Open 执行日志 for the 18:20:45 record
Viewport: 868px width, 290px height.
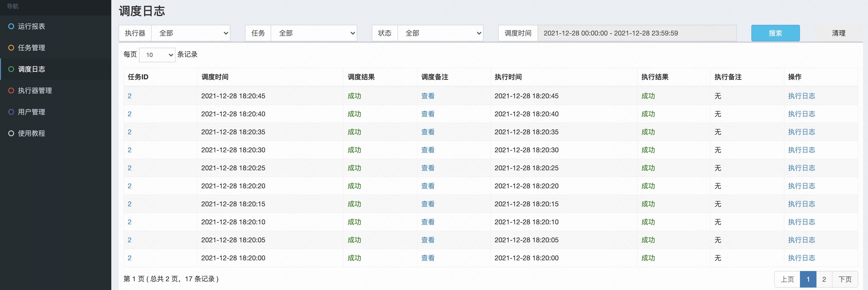tap(801, 96)
